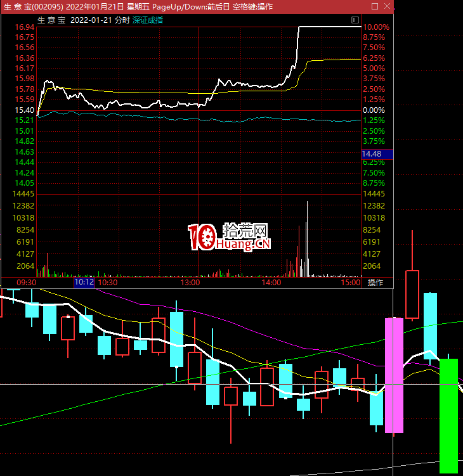Click the 0.00% baseline percentage label
The width and height of the screenshot is (463, 476).
pyautogui.click(x=374, y=110)
